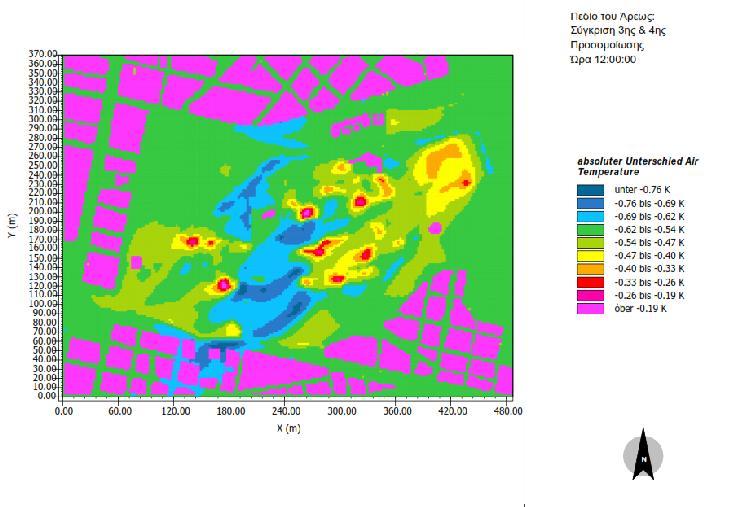The width and height of the screenshot is (731, 507).
Task: Choose the '-0.40 bis -0.33 K' orange swatch
Action: click(590, 269)
